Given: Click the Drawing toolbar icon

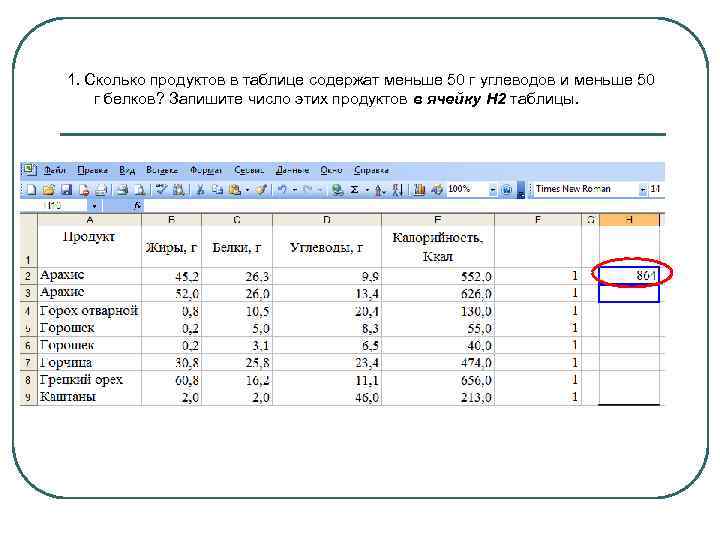Looking at the screenshot, I should 437,190.
